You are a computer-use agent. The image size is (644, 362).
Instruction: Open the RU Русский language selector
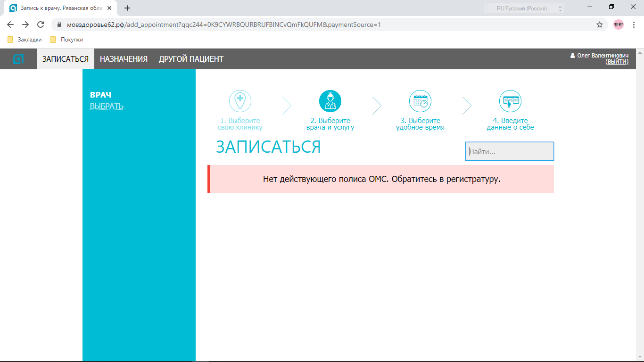pos(524,8)
